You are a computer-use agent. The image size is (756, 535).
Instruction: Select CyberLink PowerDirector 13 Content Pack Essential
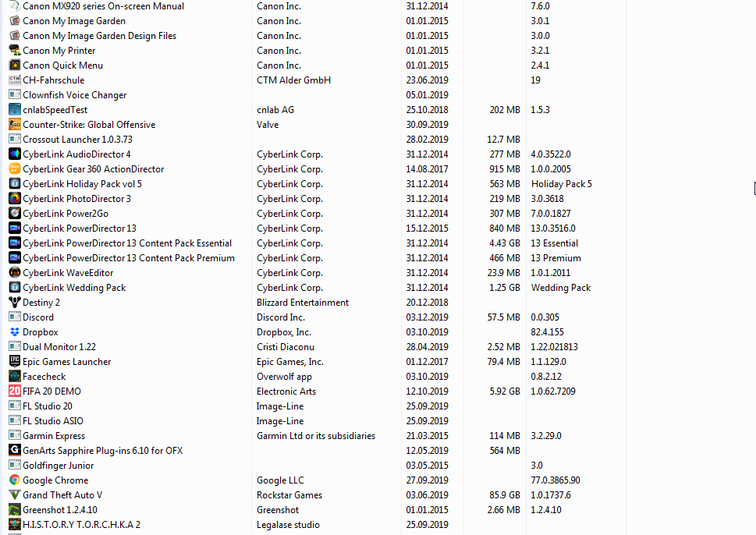click(127, 243)
